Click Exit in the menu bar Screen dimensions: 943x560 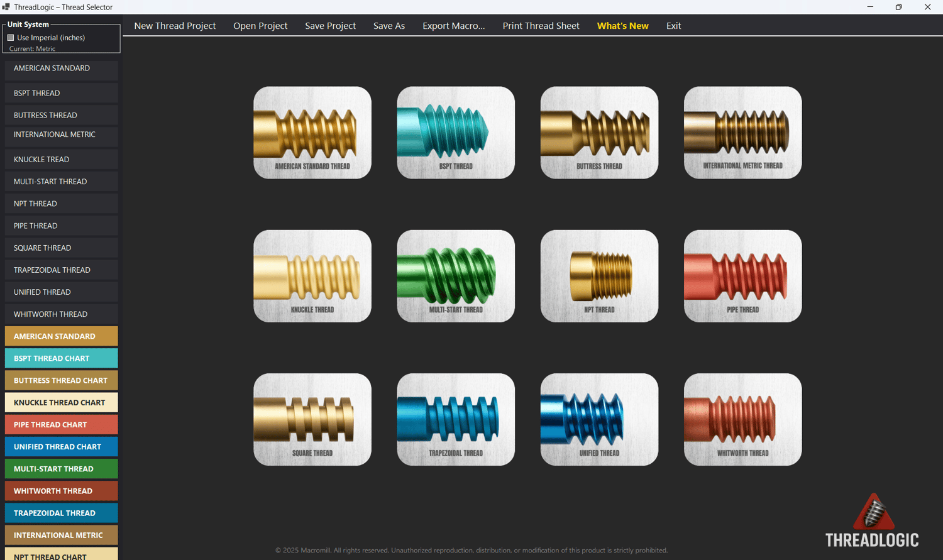point(673,26)
